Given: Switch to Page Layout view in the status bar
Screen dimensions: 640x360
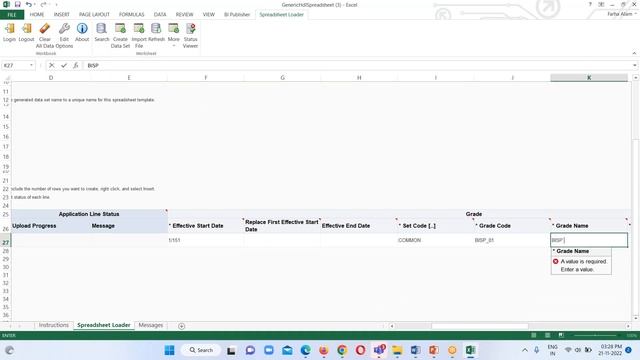Looking at the screenshot, I should coord(547,335).
